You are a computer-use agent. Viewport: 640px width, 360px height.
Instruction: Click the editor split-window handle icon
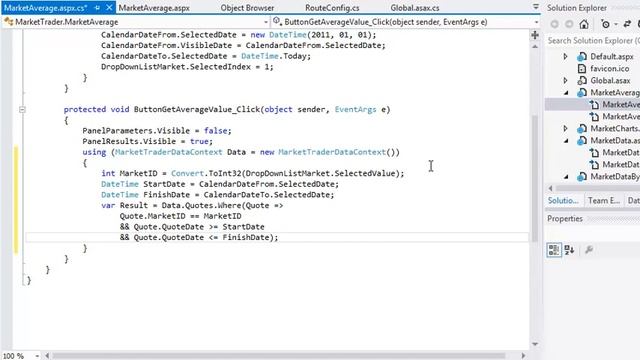[x=535, y=35]
